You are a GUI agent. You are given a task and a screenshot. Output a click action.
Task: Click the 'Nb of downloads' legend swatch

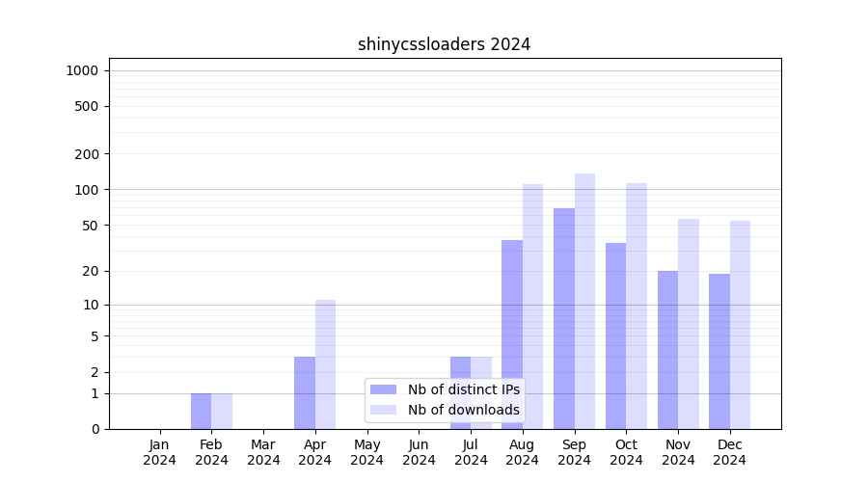point(383,410)
